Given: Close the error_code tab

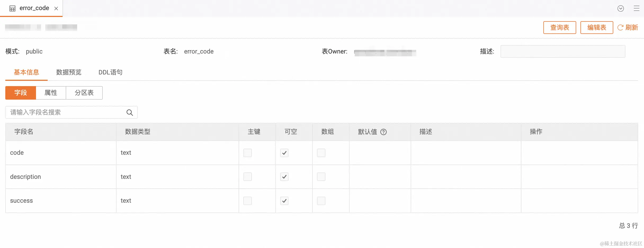Looking at the screenshot, I should pos(56,8).
